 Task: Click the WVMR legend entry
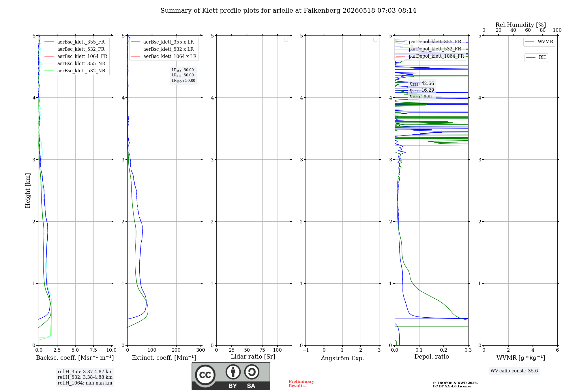[539, 42]
